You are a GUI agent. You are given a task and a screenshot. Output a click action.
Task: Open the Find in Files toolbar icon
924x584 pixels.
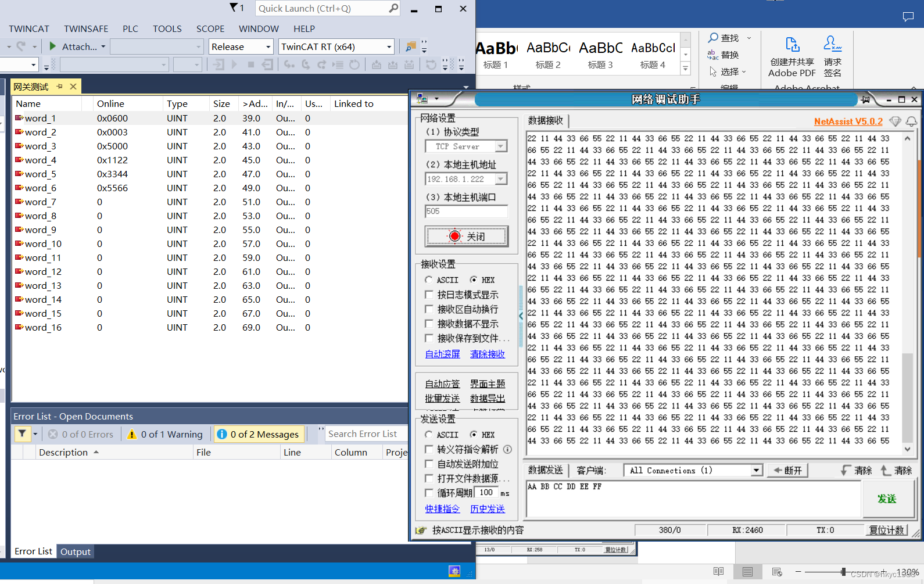pos(411,46)
